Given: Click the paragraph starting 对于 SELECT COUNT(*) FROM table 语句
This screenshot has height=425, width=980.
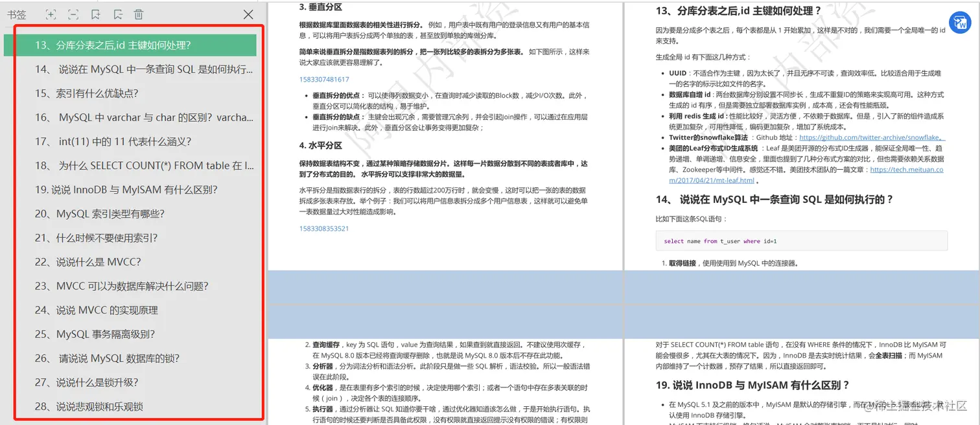Looking at the screenshot, I should [801, 355].
